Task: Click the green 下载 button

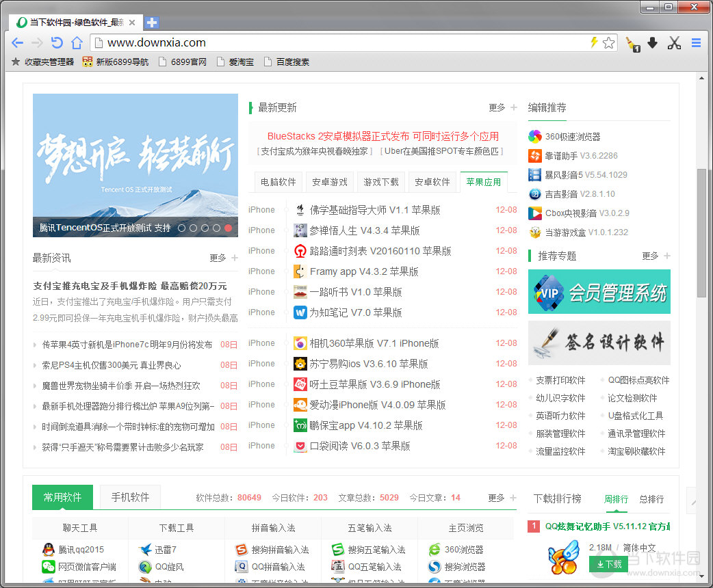Action: click(x=608, y=564)
